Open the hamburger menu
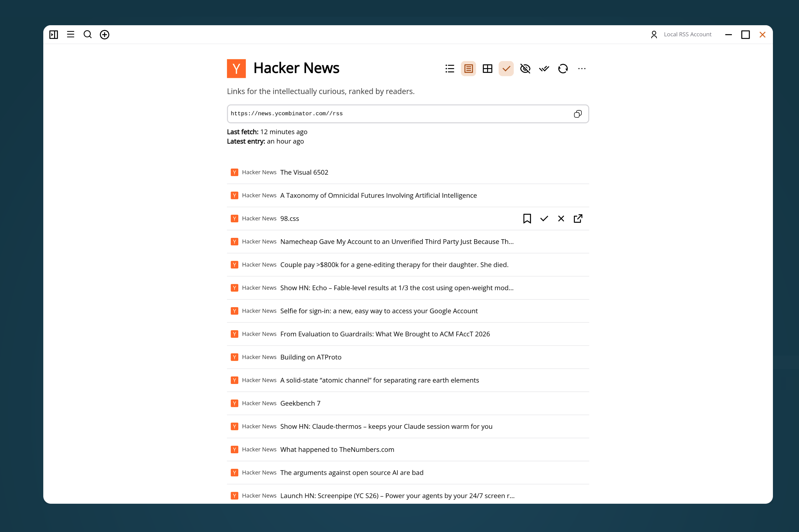 71,35
